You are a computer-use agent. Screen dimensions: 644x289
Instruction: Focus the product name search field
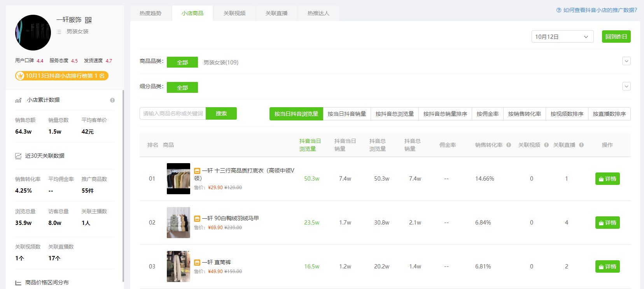pos(173,113)
